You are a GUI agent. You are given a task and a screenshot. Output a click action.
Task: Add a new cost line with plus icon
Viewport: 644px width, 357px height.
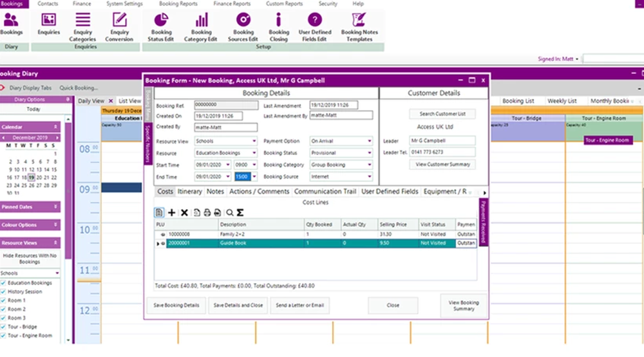pos(172,212)
